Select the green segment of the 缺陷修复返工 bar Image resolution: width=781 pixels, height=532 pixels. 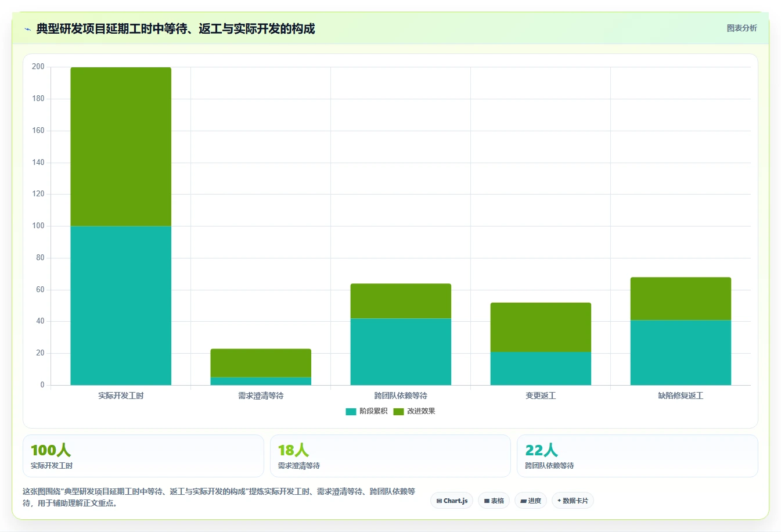(681, 299)
